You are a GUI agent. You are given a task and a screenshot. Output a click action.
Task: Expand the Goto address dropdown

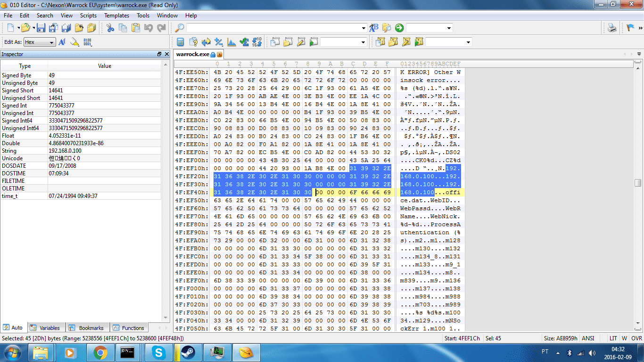coord(449,28)
